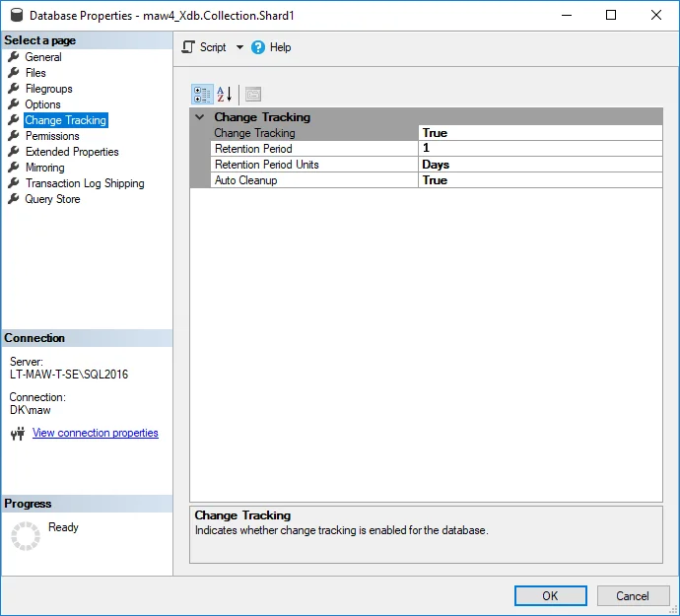Select the Retention Period Units Days value

tap(540, 165)
